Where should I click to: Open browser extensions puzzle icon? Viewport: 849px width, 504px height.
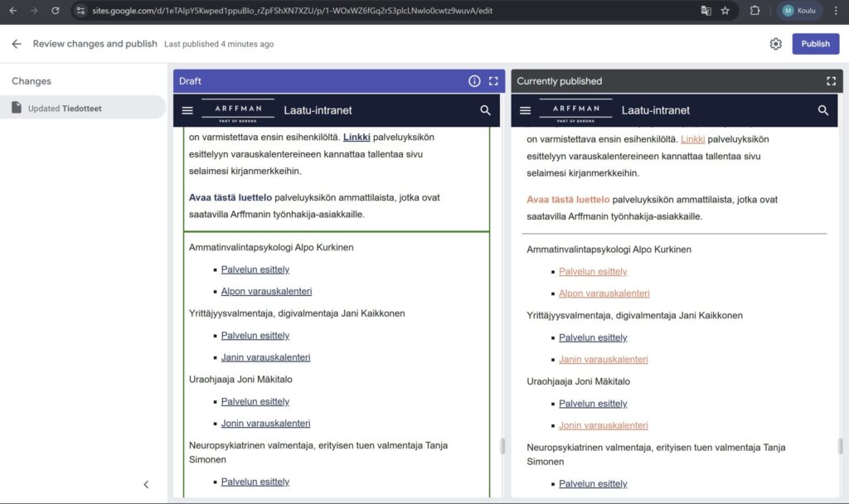[754, 11]
